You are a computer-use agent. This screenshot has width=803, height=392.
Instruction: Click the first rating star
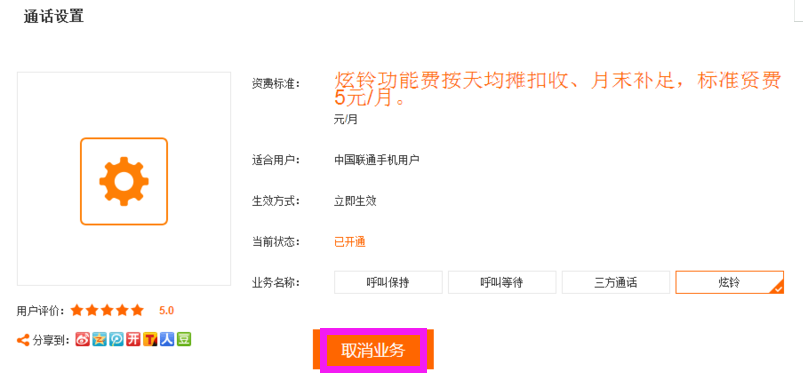[77, 310]
